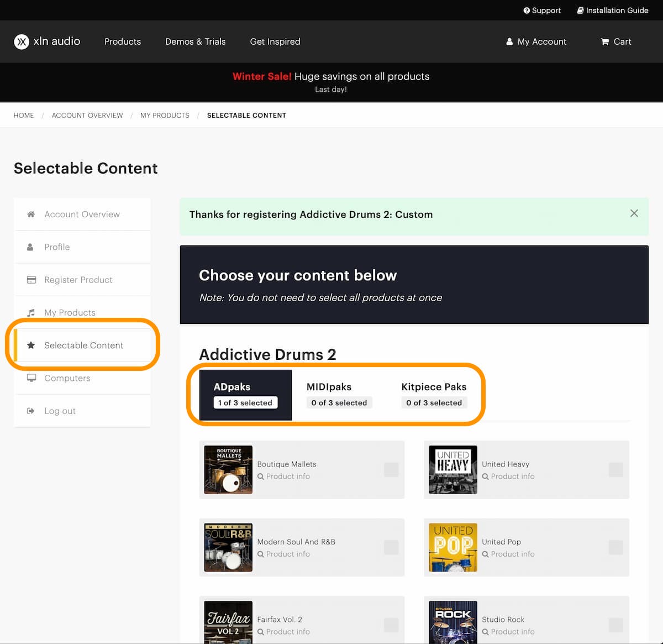This screenshot has width=663, height=644.
Task: Switch to the MIDIpaks tab
Action: [x=339, y=395]
